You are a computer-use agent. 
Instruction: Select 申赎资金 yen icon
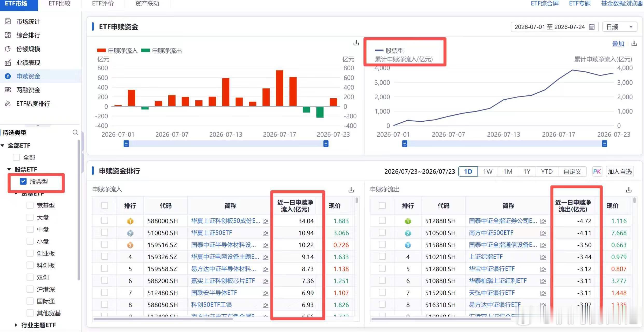8,76
